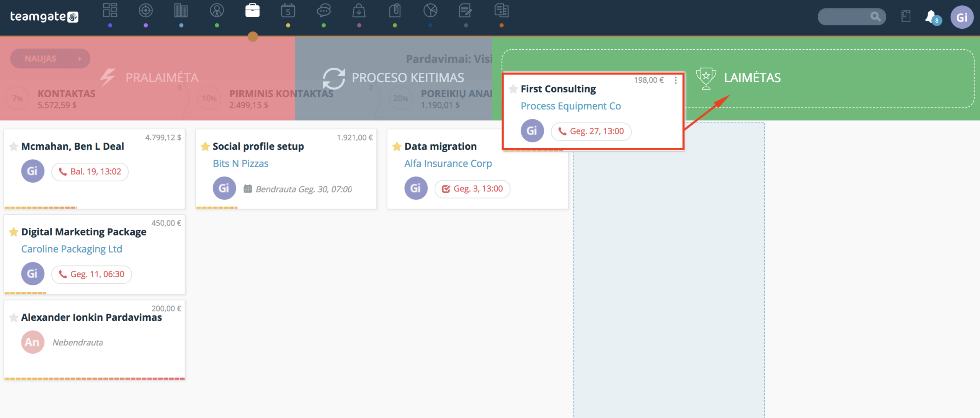Open the Files paperclip icon
Viewport: 980px width, 418px height.
pyautogui.click(x=395, y=11)
